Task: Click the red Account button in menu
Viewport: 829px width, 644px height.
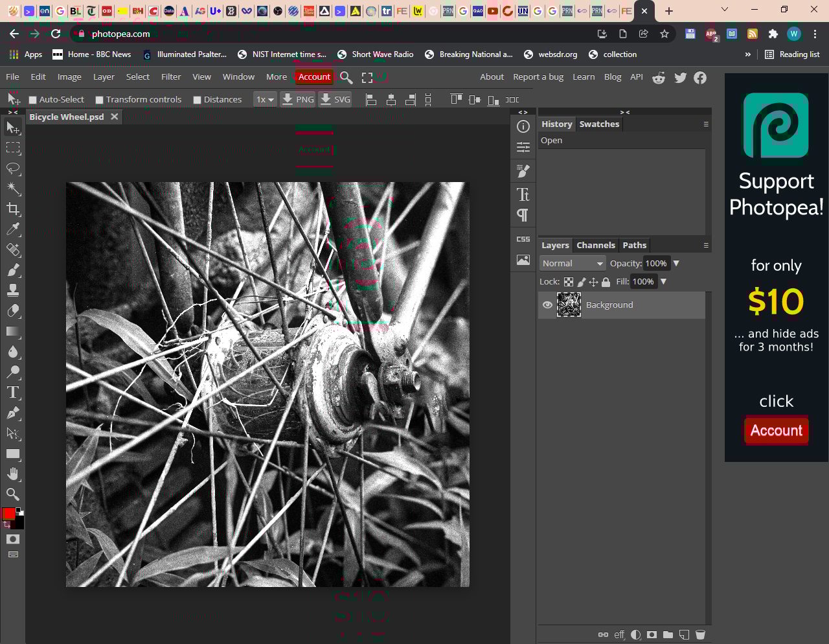Action: tap(314, 77)
